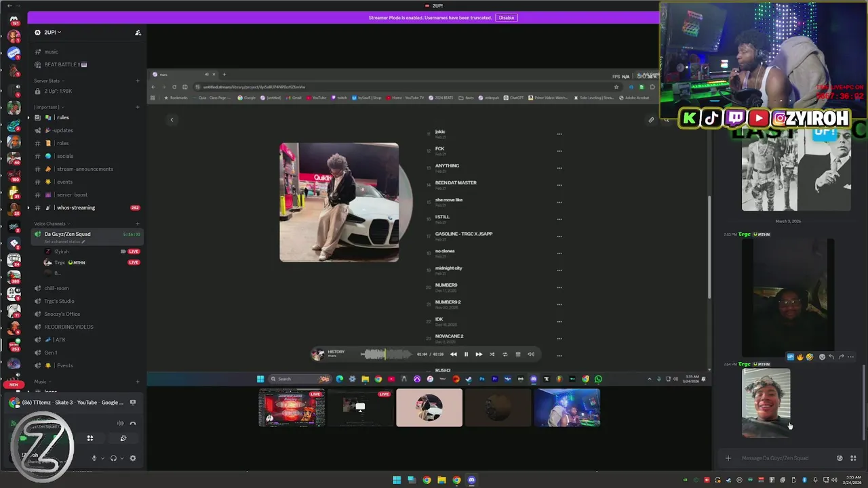Open headphone output options arrow
The width and height of the screenshot is (868, 488).
[122, 458]
